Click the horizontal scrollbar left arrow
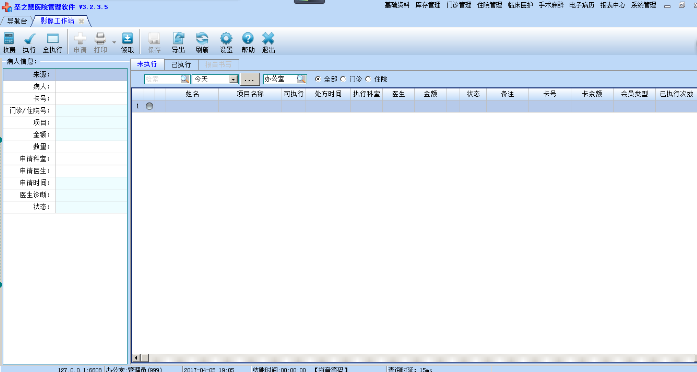Screen dimensions: 697x372 [x=136, y=358]
